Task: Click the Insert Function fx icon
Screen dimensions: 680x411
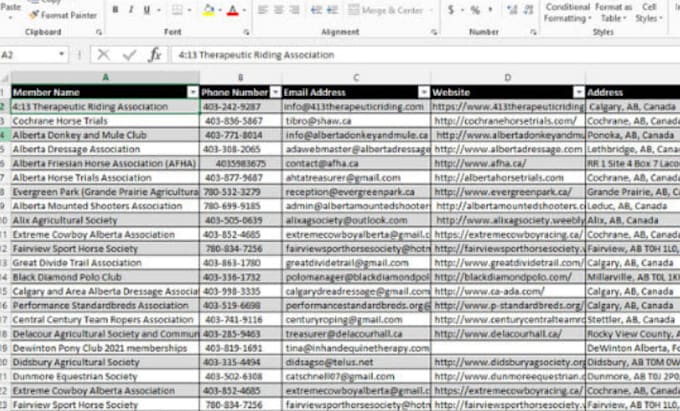Action: coord(155,55)
